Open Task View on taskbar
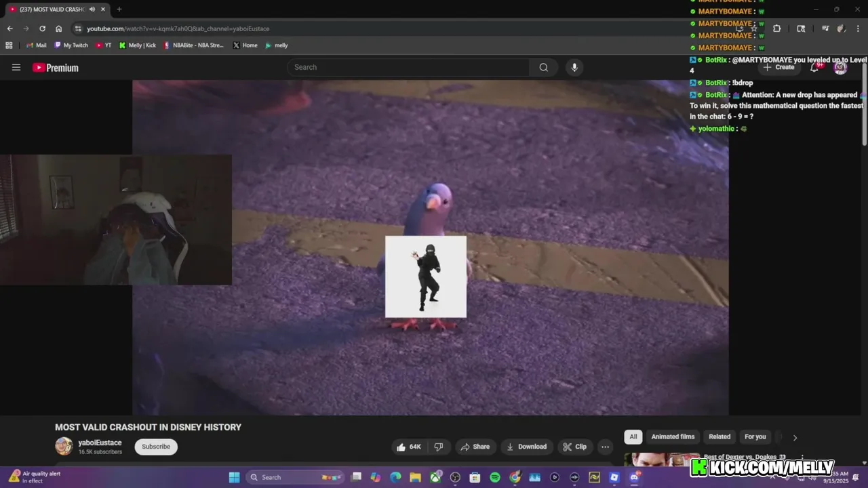This screenshot has height=488, width=868. 356,477
